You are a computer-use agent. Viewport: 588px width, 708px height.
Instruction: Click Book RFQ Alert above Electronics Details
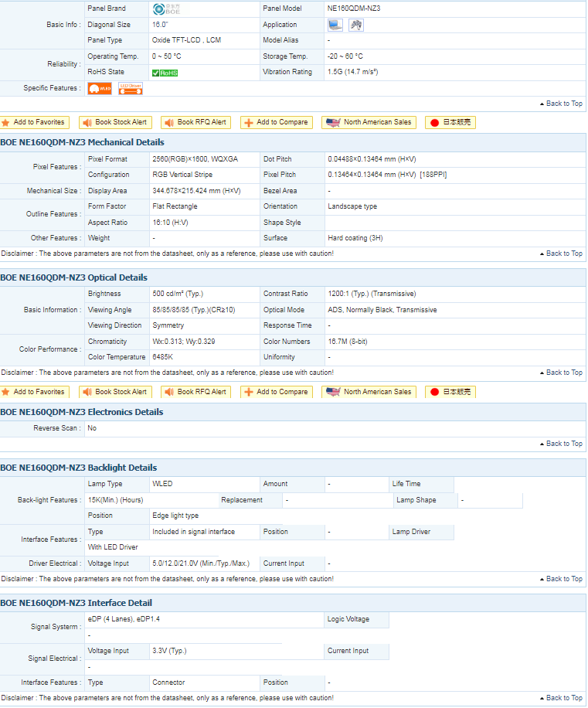195,392
